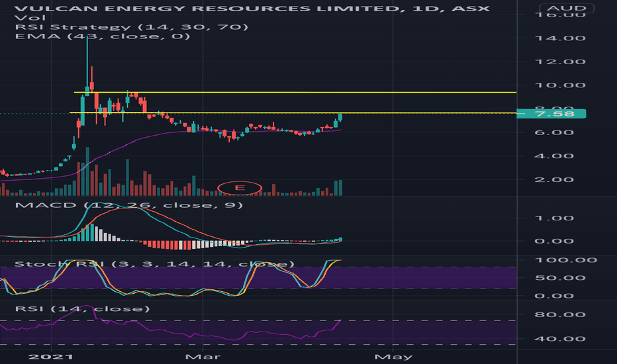617x364 pixels.
Task: Select the chart title 'VULCAN ENERGY RESOURCES LIMITED'
Action: (x=209, y=8)
